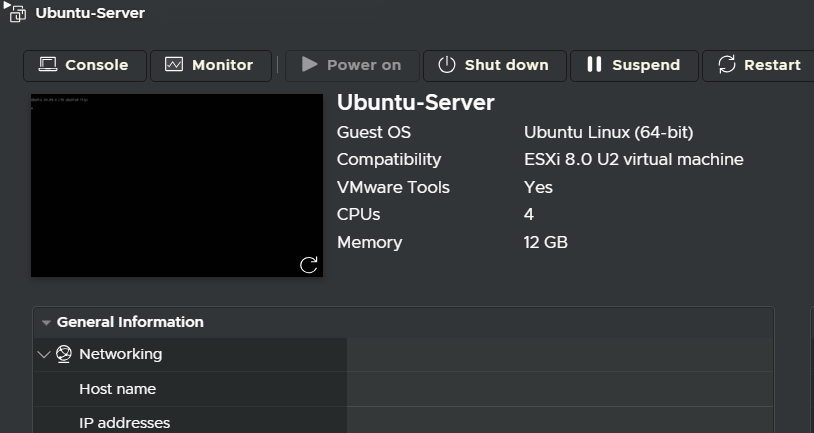
Task: Click the monitor chart icon
Action: point(174,64)
